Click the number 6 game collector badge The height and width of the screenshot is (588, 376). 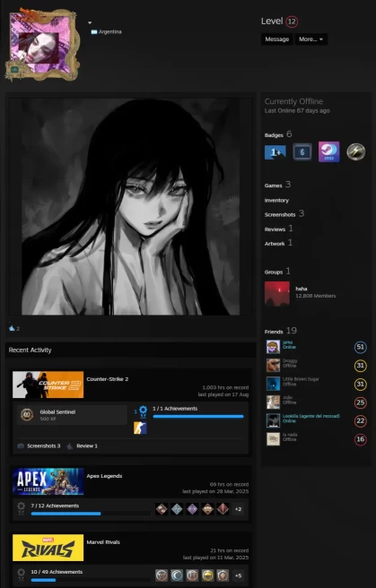point(302,151)
